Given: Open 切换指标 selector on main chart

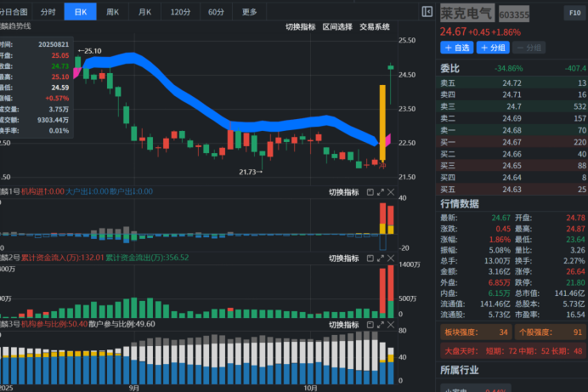Looking at the screenshot, I should click(x=300, y=27).
